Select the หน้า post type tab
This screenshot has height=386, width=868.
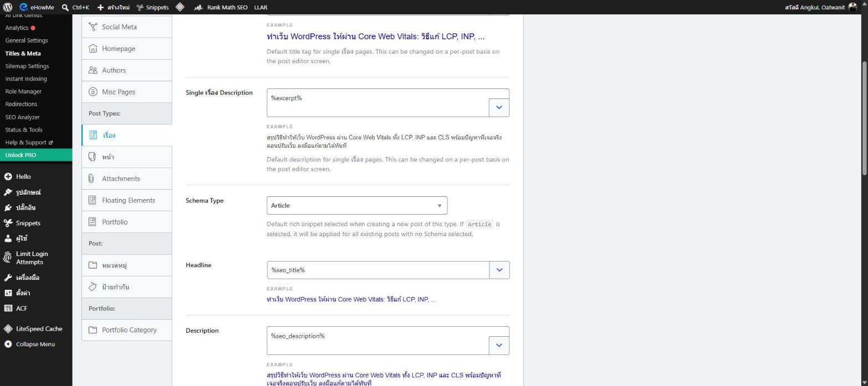click(127, 157)
